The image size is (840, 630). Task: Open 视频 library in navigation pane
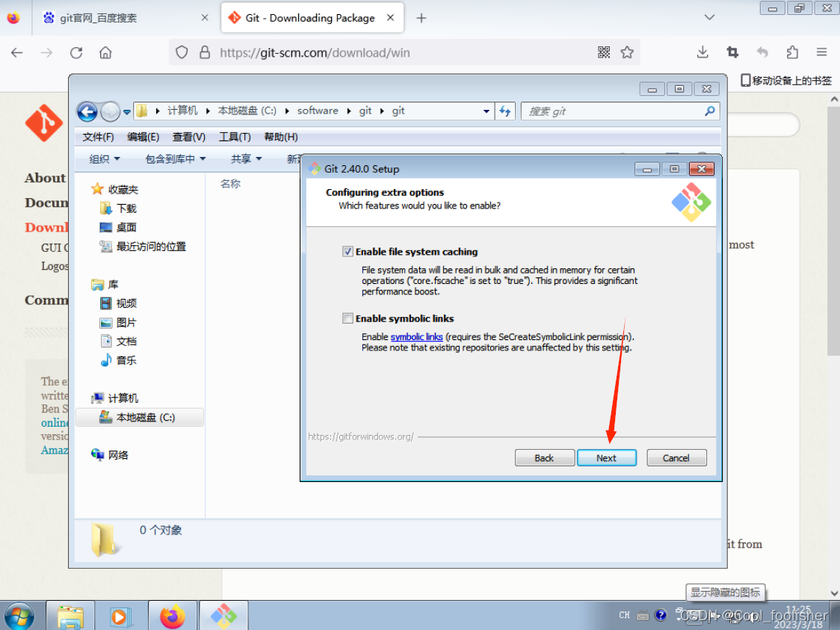[x=118, y=303]
